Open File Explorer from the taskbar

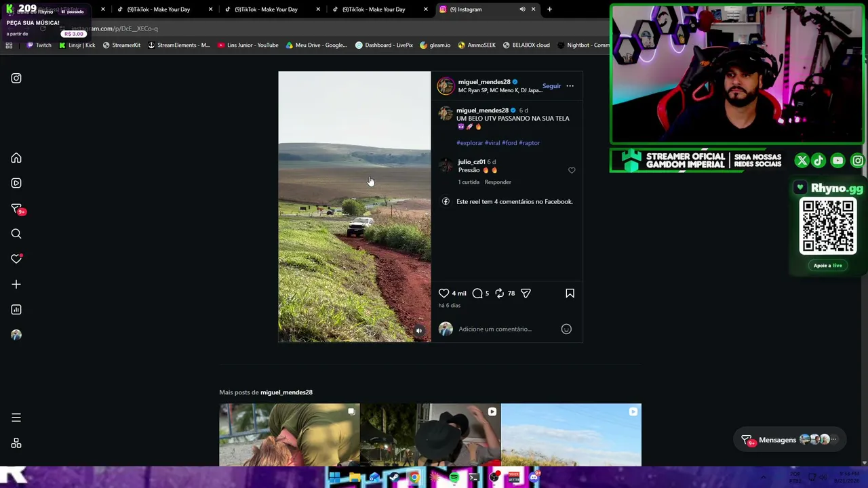tap(355, 477)
